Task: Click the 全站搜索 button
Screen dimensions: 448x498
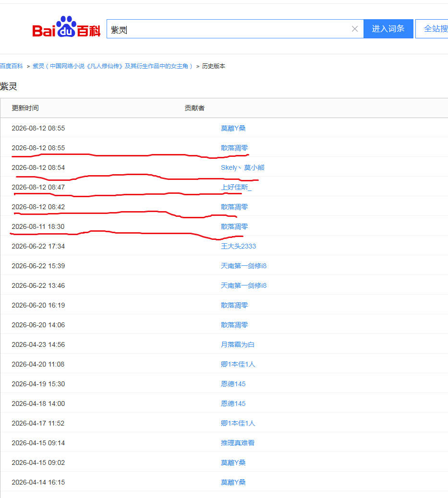Action: pyautogui.click(x=432, y=29)
